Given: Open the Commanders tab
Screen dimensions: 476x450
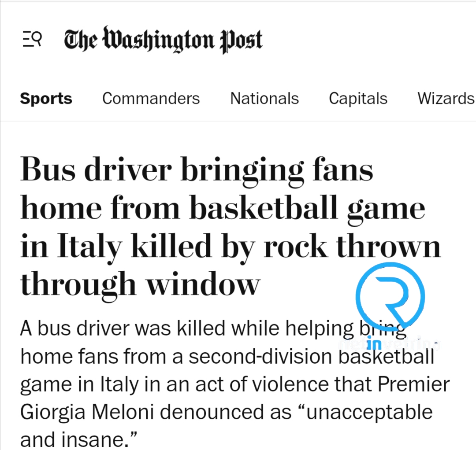Looking at the screenshot, I should point(151,99).
